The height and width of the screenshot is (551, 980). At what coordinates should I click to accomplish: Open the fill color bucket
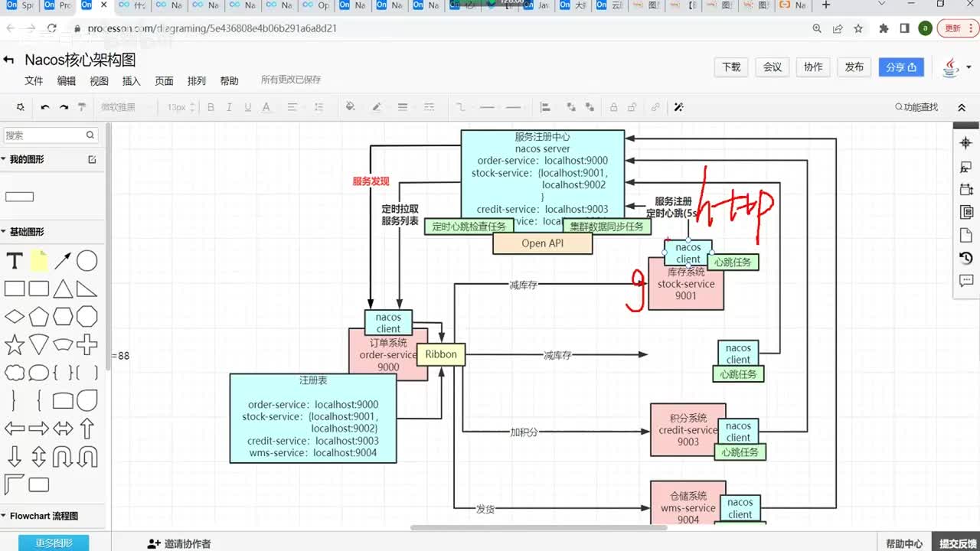351,107
